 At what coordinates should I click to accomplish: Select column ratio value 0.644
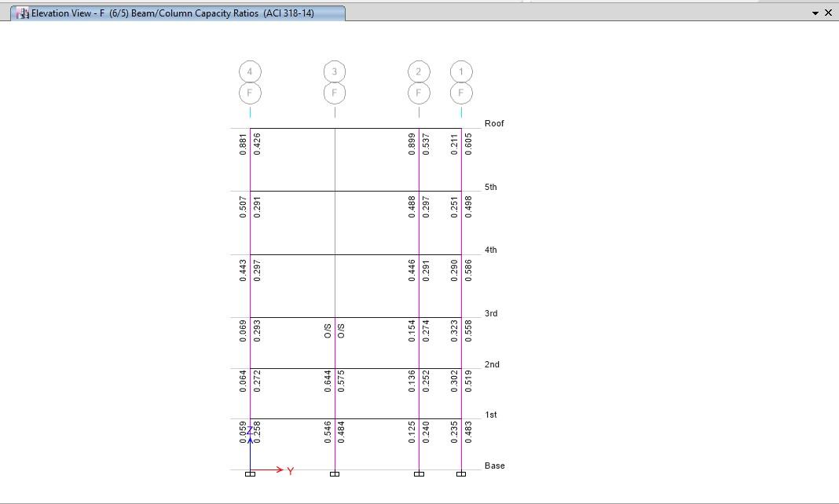point(328,381)
